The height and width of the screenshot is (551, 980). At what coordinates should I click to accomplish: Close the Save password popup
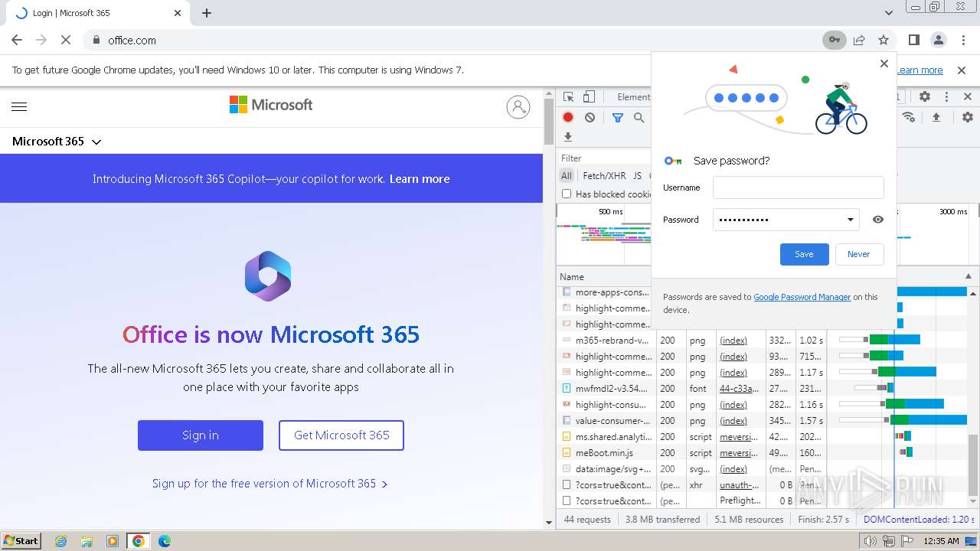point(884,64)
